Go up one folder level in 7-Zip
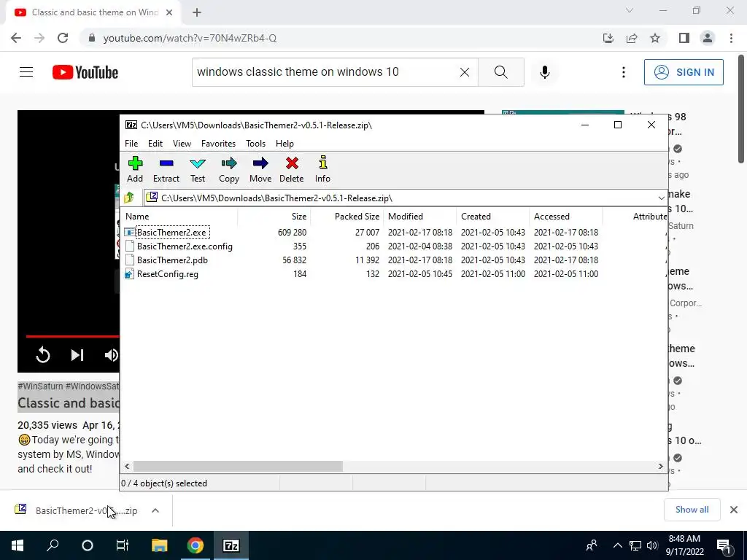Viewport: 747px width, 560px height. [129, 198]
